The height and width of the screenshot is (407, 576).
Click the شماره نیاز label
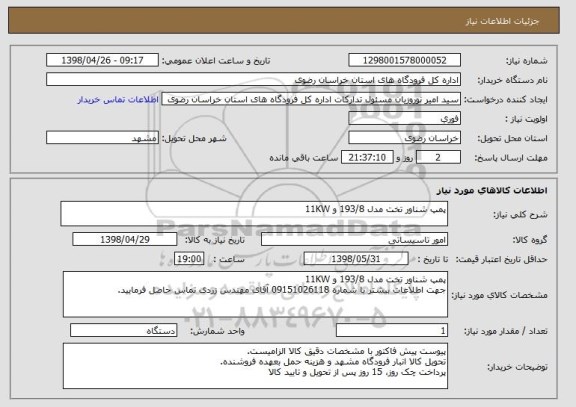[527, 61]
